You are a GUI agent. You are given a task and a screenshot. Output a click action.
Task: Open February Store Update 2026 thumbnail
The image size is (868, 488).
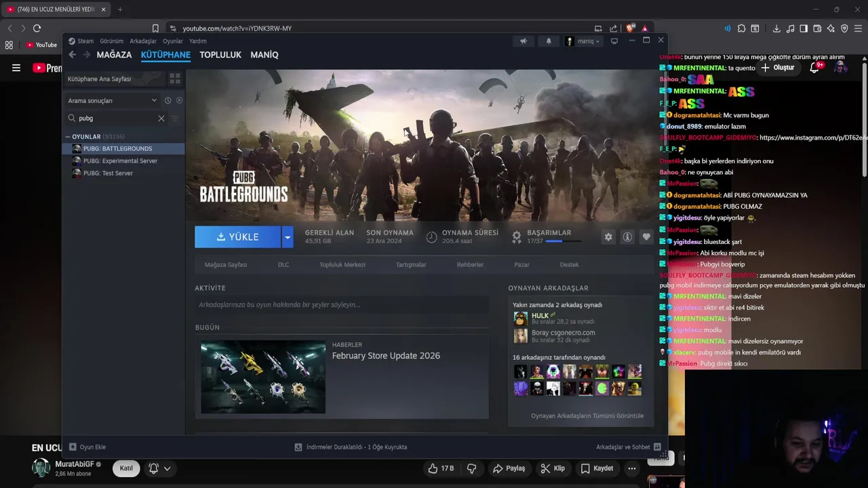point(263,377)
